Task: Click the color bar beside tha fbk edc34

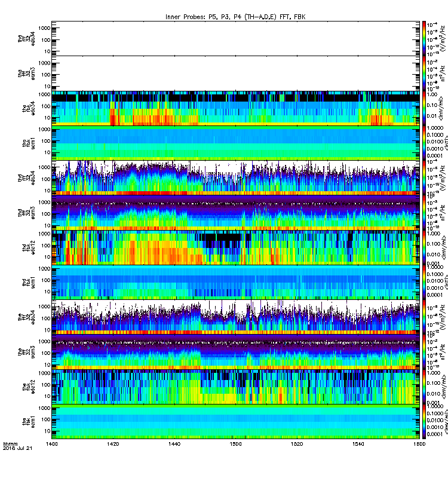Action: [x=424, y=108]
